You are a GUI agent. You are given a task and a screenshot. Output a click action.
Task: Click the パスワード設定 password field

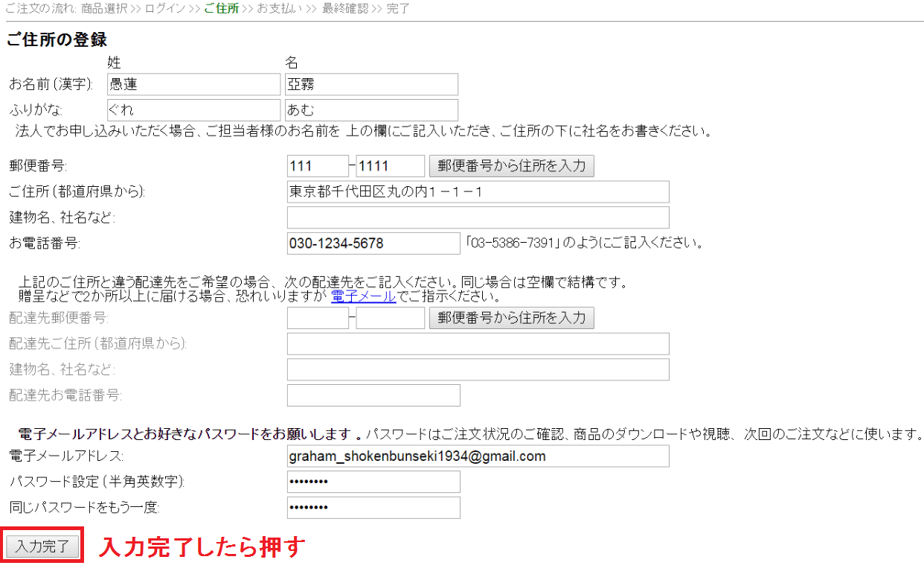click(x=373, y=482)
